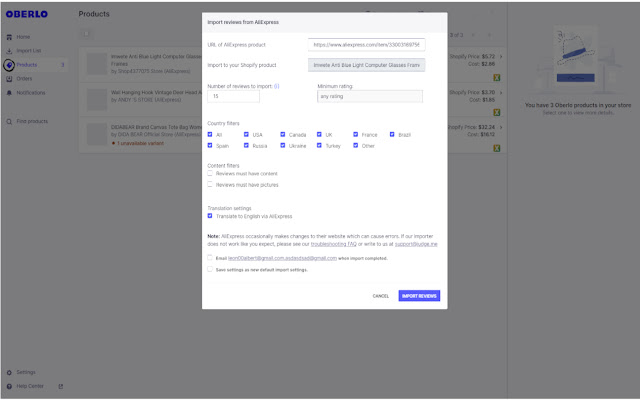Enable Reviews must have pictures
This screenshot has height=400, width=640.
point(210,184)
